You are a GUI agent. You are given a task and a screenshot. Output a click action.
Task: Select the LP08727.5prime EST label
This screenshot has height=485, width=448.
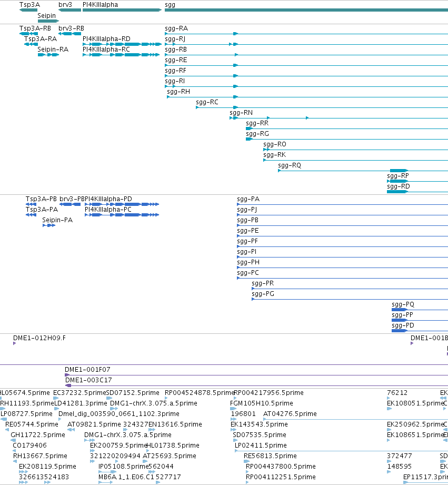[x=27, y=413]
